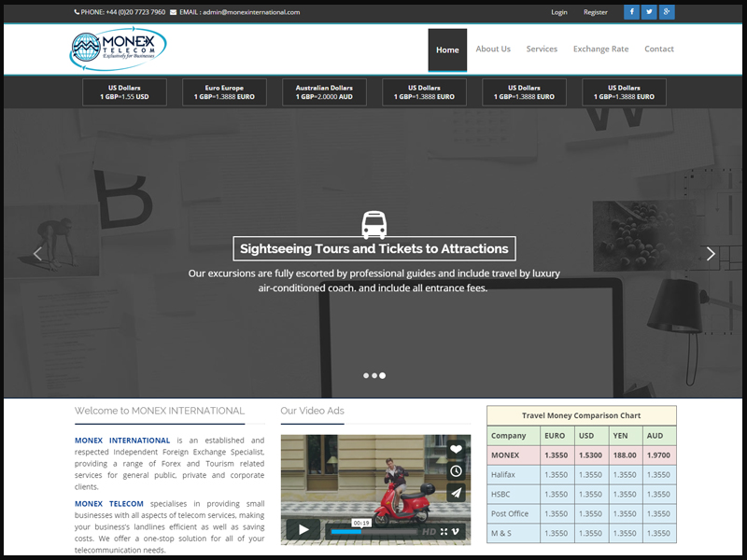Image resolution: width=747 pixels, height=560 pixels.
Task: Open the Twitter social icon
Action: tap(649, 12)
